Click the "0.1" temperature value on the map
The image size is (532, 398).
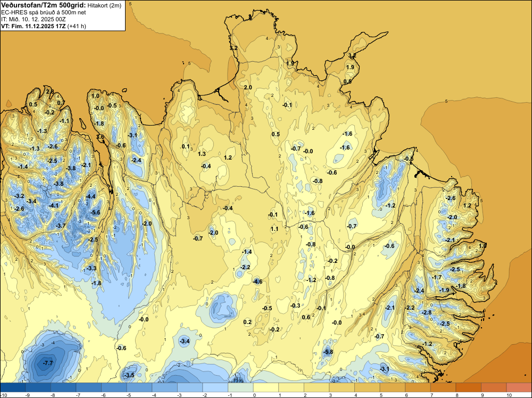(x=186, y=146)
